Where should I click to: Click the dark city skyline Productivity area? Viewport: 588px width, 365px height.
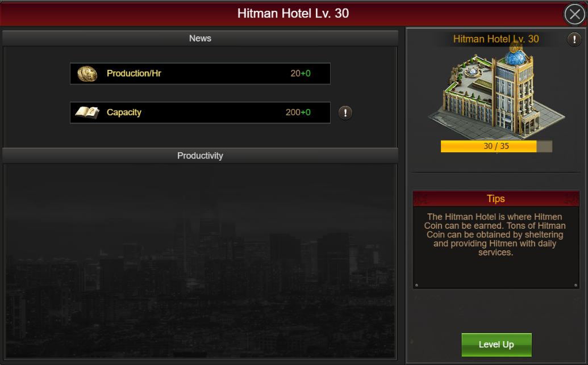coord(200,261)
